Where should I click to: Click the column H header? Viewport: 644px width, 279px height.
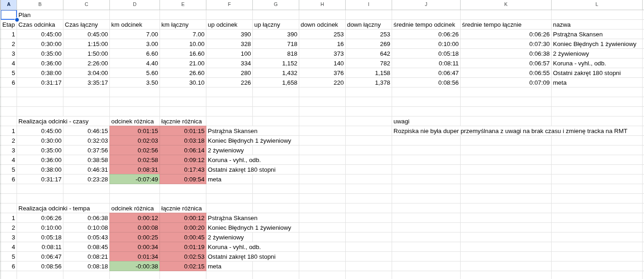322,5
